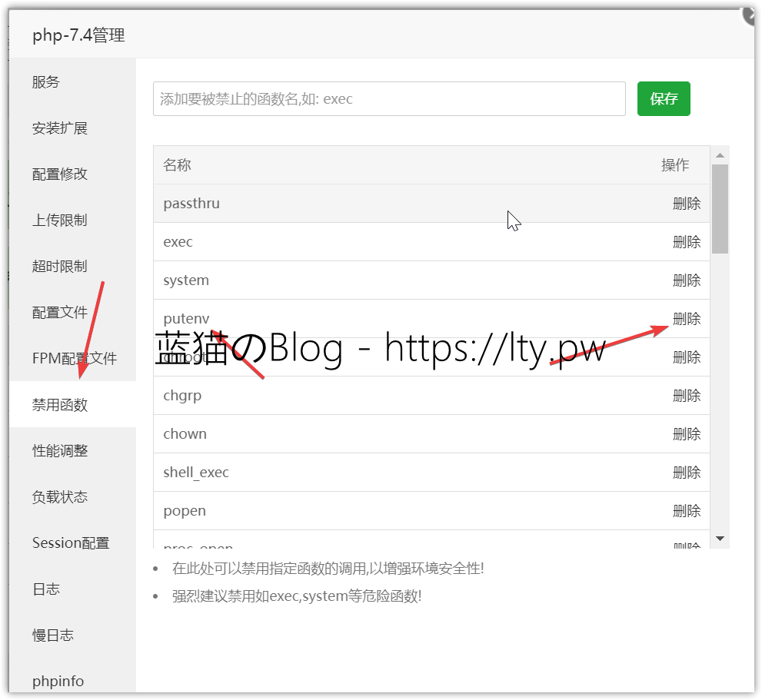
Task: Select the 禁用函数 tab
Action: [x=60, y=405]
